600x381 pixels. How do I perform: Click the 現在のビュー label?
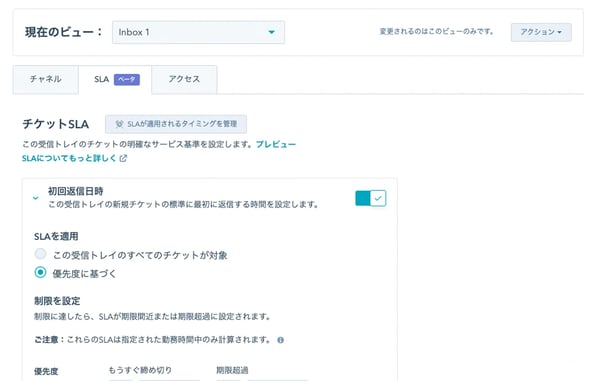[x=64, y=32]
